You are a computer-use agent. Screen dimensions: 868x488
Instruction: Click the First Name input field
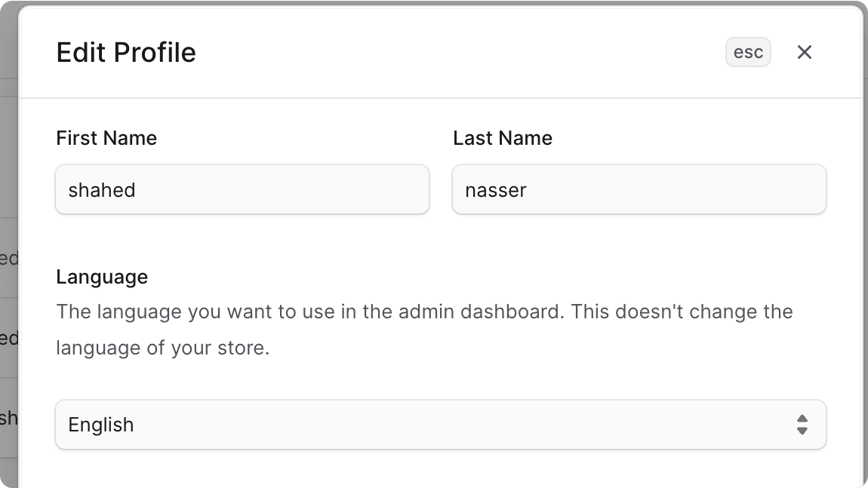tap(242, 189)
